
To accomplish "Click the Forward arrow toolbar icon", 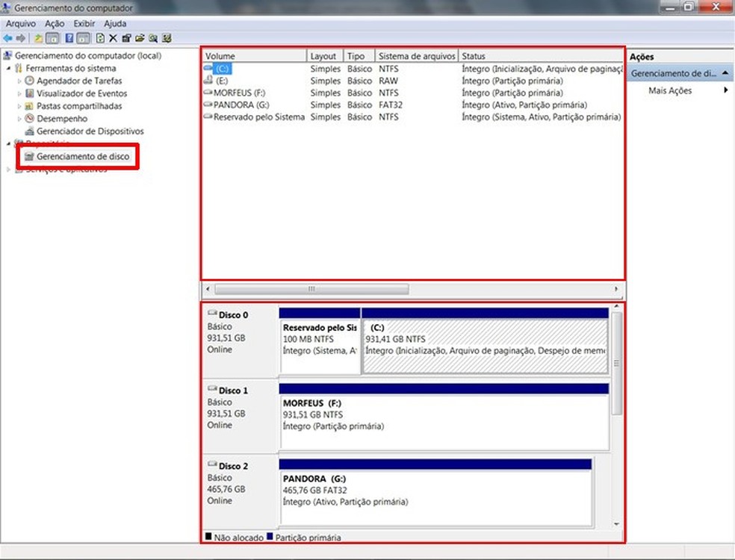I will (x=21, y=38).
